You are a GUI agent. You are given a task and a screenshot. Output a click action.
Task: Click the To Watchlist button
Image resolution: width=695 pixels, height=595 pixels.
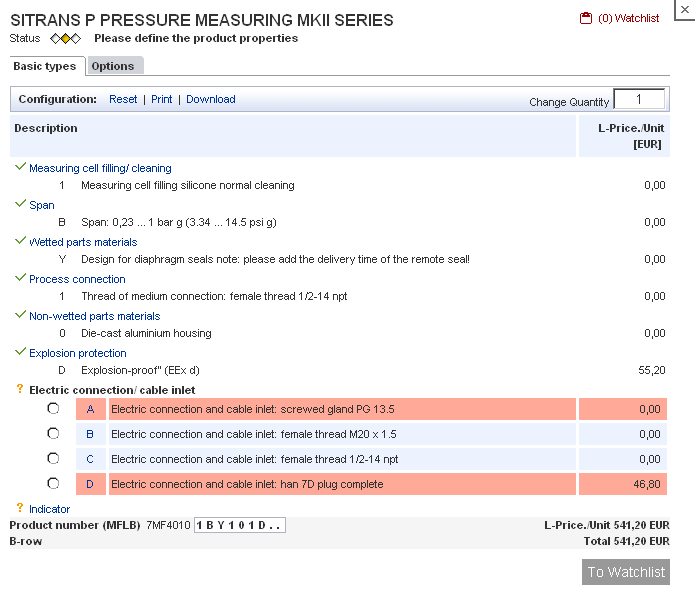[625, 572]
